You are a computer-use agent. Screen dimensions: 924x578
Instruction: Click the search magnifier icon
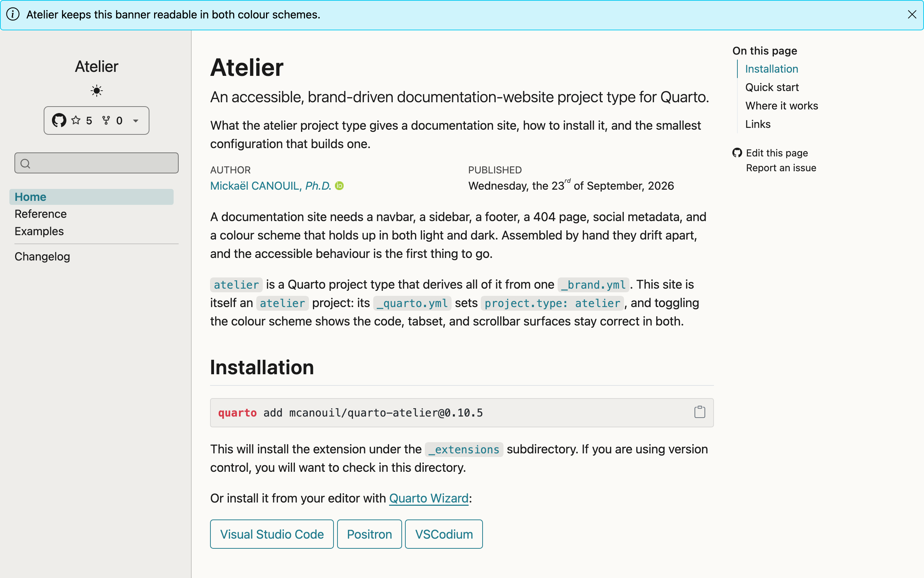[x=25, y=164]
